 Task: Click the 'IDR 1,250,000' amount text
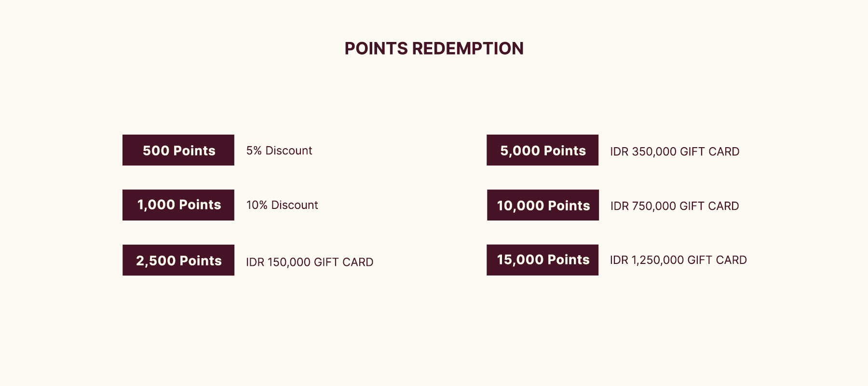[x=647, y=260]
